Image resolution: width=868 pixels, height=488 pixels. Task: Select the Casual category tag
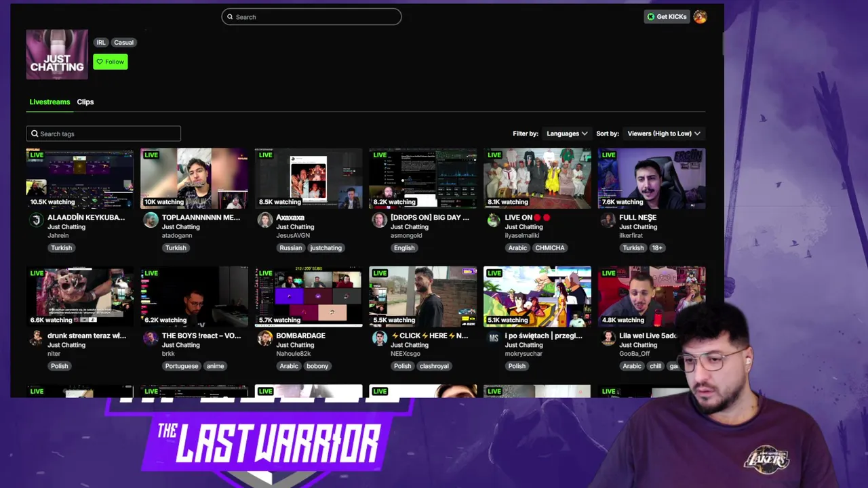tap(123, 42)
